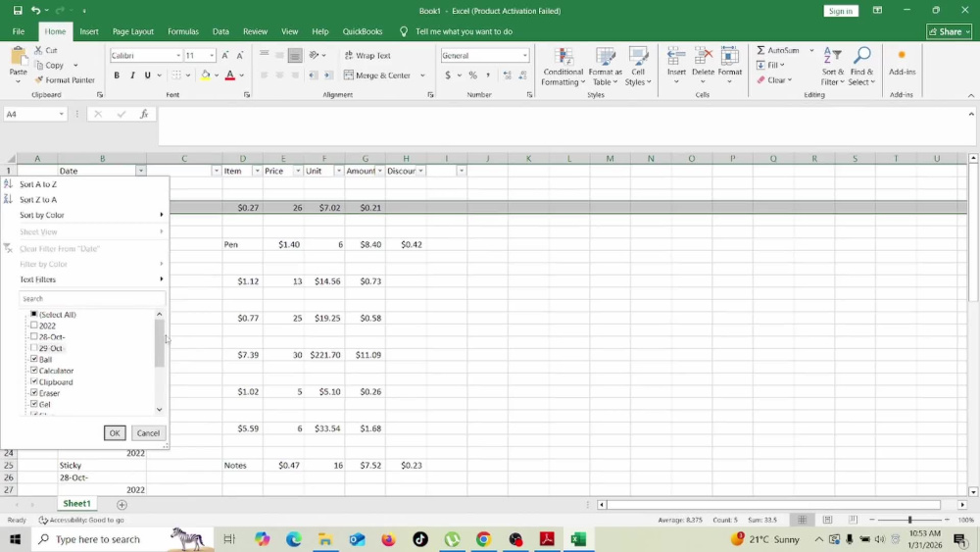Open the Formulas ribbon tab
The width and height of the screenshot is (980, 552).
[x=183, y=31]
